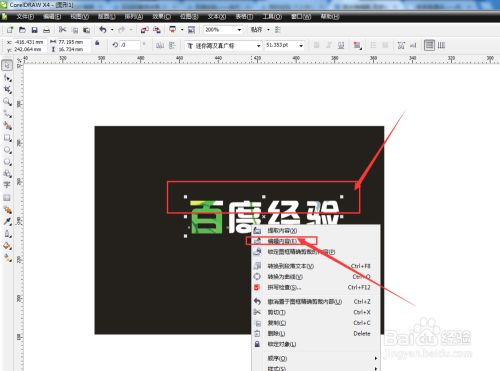
Task: Click the rotation angle input field
Action: pyautogui.click(x=130, y=45)
